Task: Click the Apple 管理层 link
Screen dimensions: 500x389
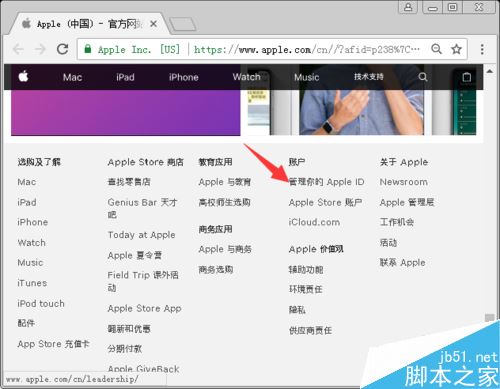Action: 407,202
